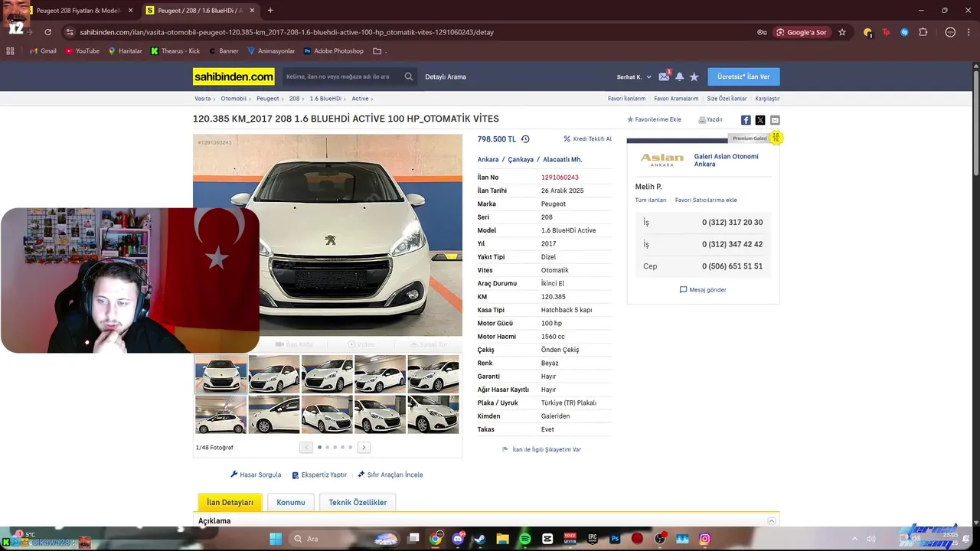Reload the page with browser refresh icon
This screenshot has height=551, width=980.
pyautogui.click(x=47, y=32)
